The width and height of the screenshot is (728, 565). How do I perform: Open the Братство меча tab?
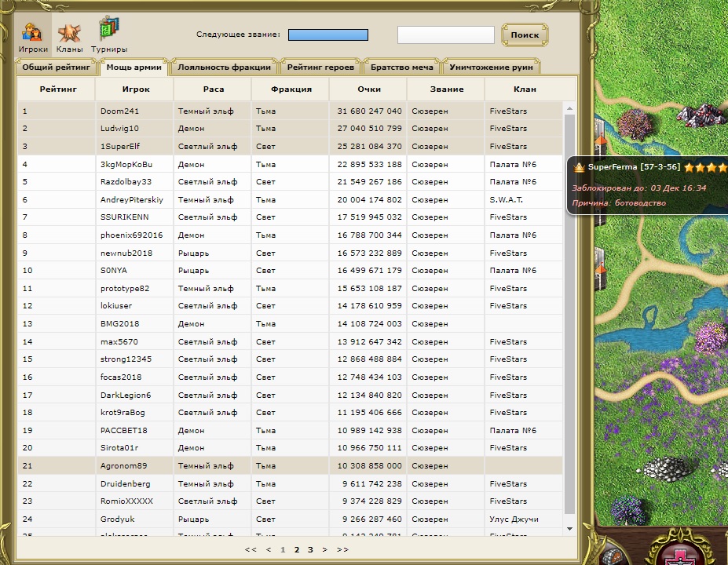coord(401,67)
